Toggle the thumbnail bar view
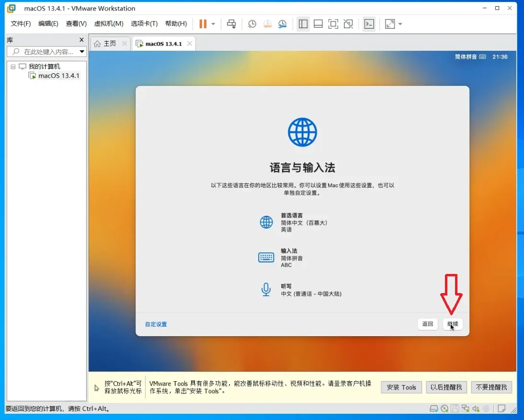 click(x=318, y=24)
